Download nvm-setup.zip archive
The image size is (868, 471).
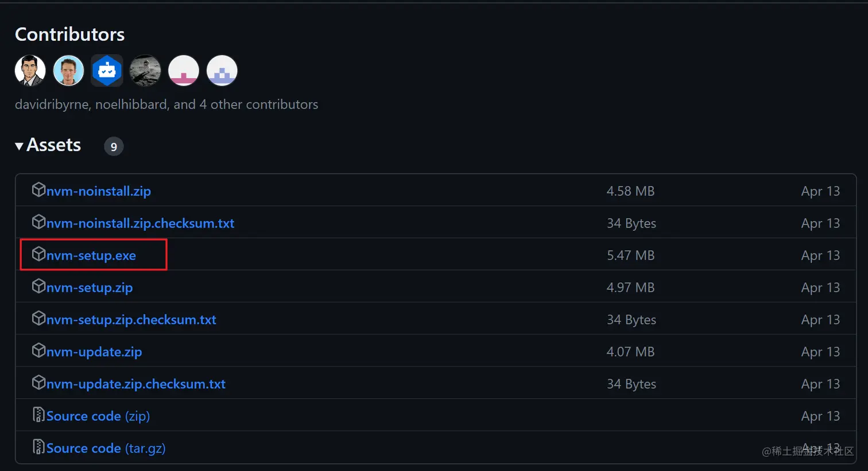click(90, 288)
